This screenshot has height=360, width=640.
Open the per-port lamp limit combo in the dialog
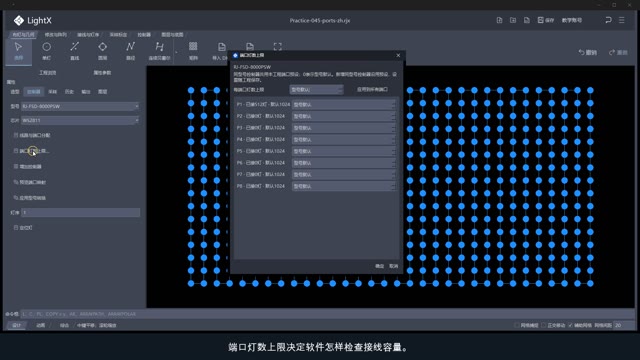(316, 89)
